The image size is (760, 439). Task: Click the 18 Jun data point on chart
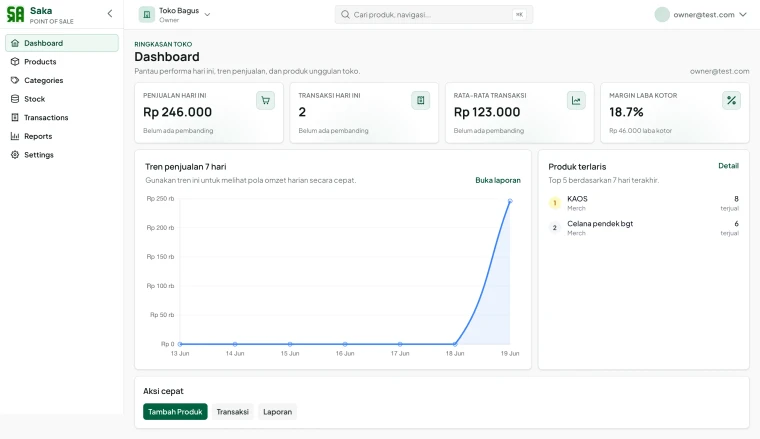455,344
